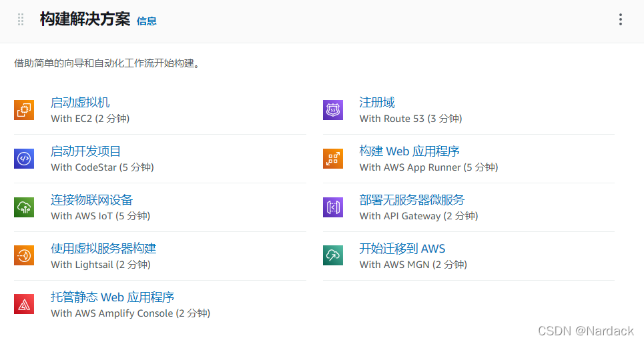Open the three-dot widget options menu
Image resolution: width=644 pixels, height=342 pixels.
click(620, 19)
